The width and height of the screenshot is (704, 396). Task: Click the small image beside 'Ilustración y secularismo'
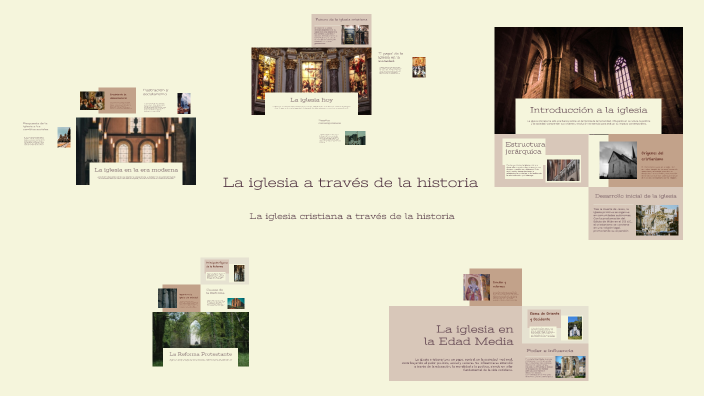(184, 103)
